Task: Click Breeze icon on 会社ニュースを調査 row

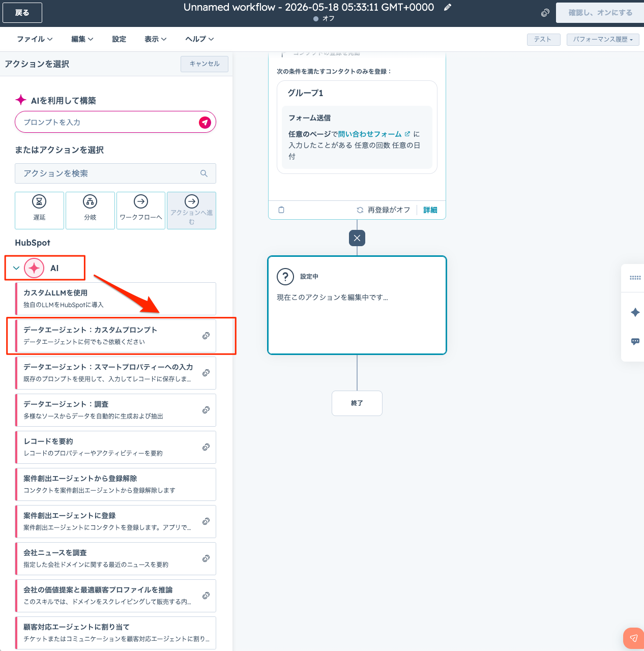Action: point(206,558)
